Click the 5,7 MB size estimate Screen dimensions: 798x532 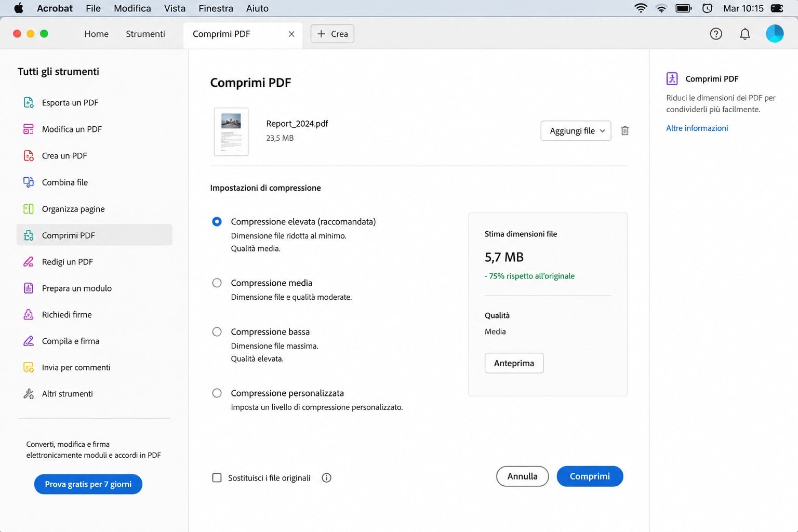(504, 257)
